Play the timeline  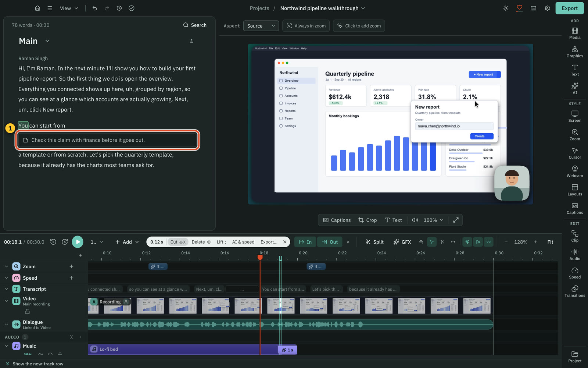coord(78,242)
